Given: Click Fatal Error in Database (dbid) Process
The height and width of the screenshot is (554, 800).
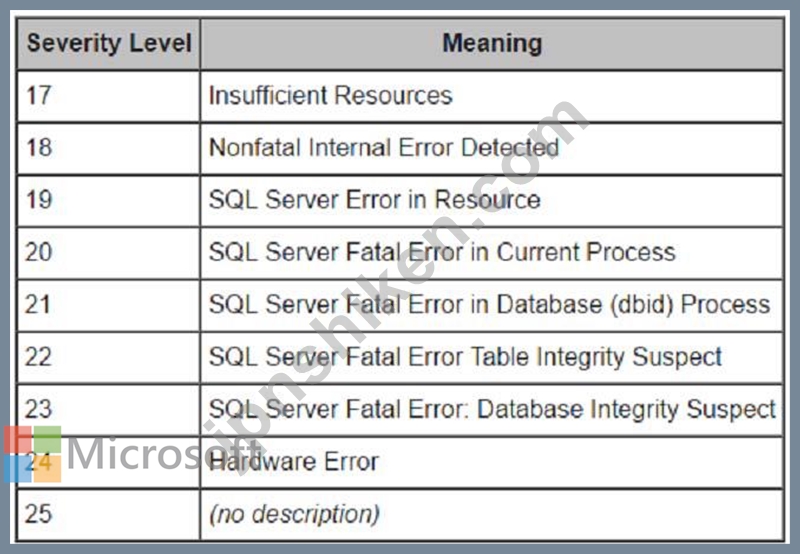Looking at the screenshot, I should tap(558, 305).
